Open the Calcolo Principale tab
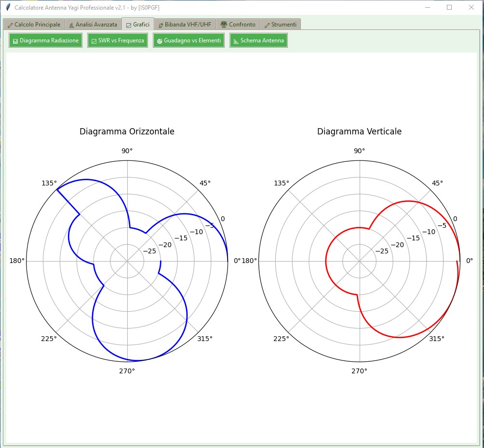The height and width of the screenshot is (448, 484). pyautogui.click(x=34, y=25)
